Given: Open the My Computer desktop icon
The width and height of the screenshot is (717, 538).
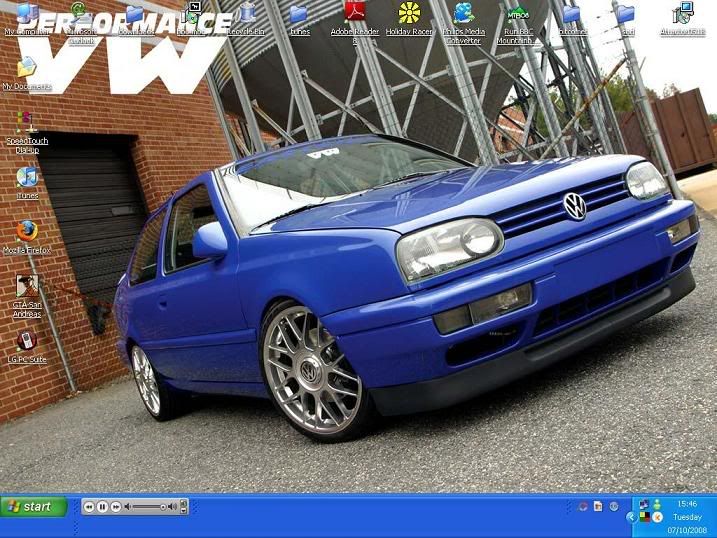Looking at the screenshot, I should tap(27, 16).
